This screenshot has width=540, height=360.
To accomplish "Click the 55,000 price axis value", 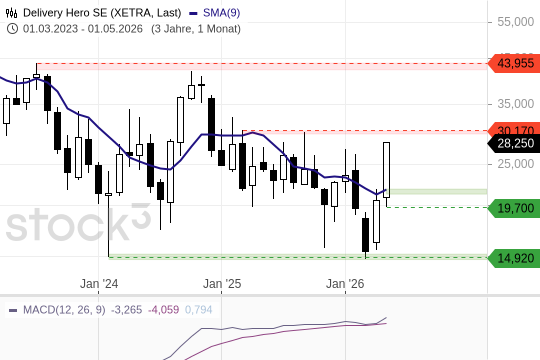I will click(516, 22).
